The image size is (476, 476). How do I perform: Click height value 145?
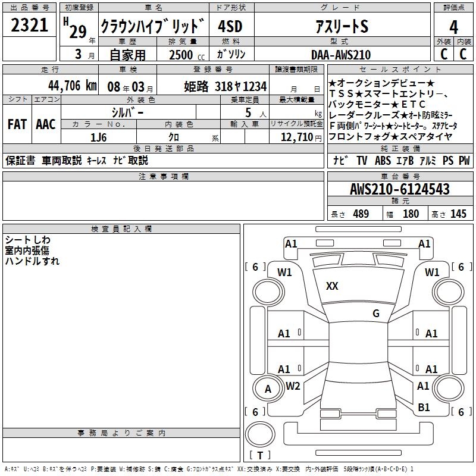[458, 214]
